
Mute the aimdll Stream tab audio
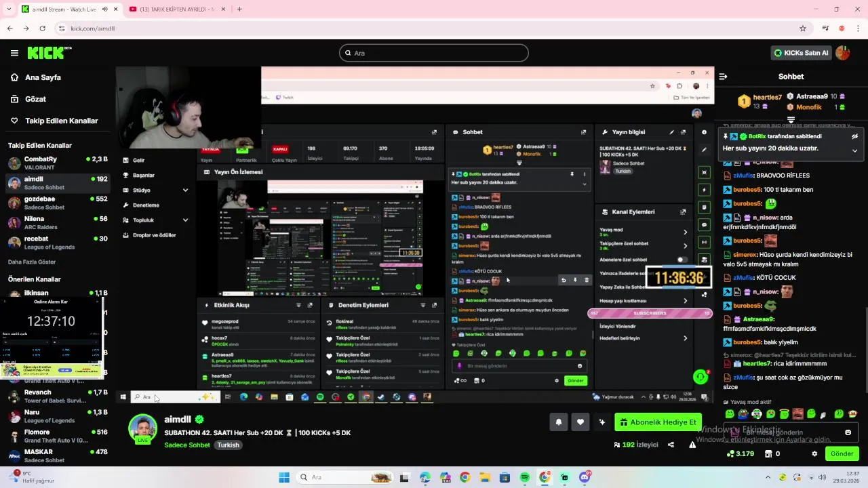click(104, 9)
